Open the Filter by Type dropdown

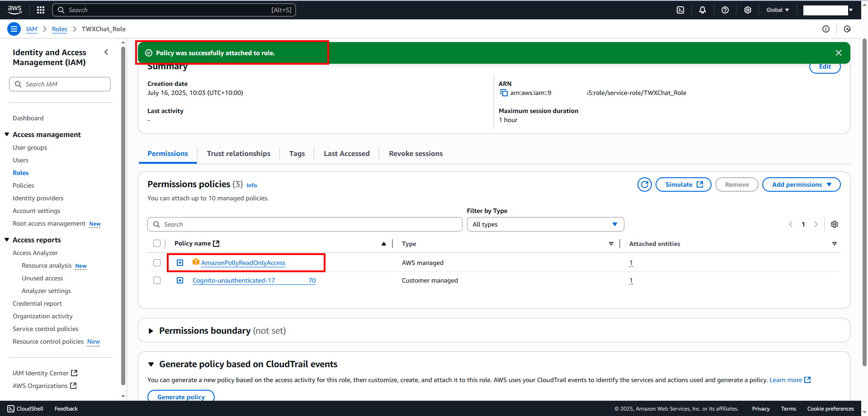[545, 224]
